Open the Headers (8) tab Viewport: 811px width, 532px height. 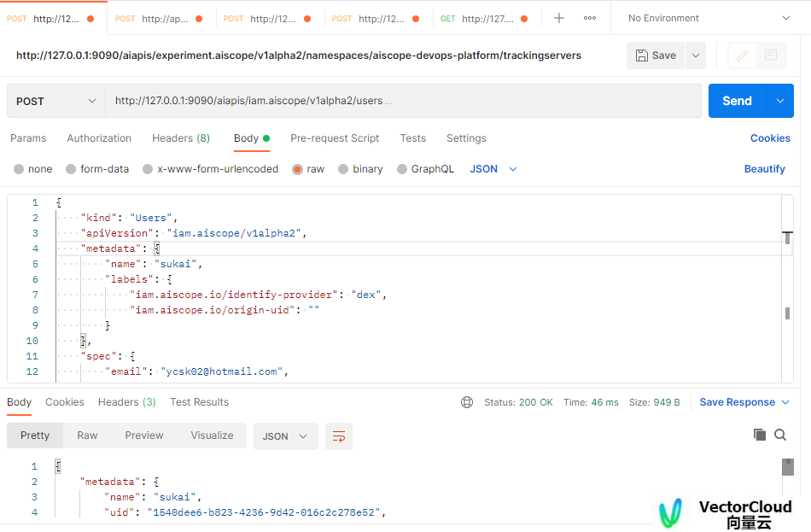(180, 138)
